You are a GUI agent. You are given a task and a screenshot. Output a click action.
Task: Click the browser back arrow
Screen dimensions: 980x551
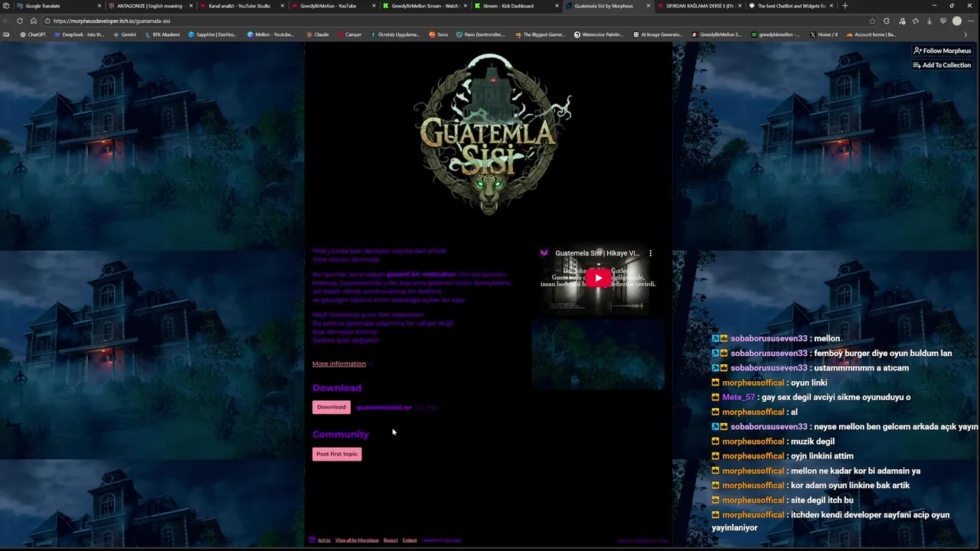8,21
